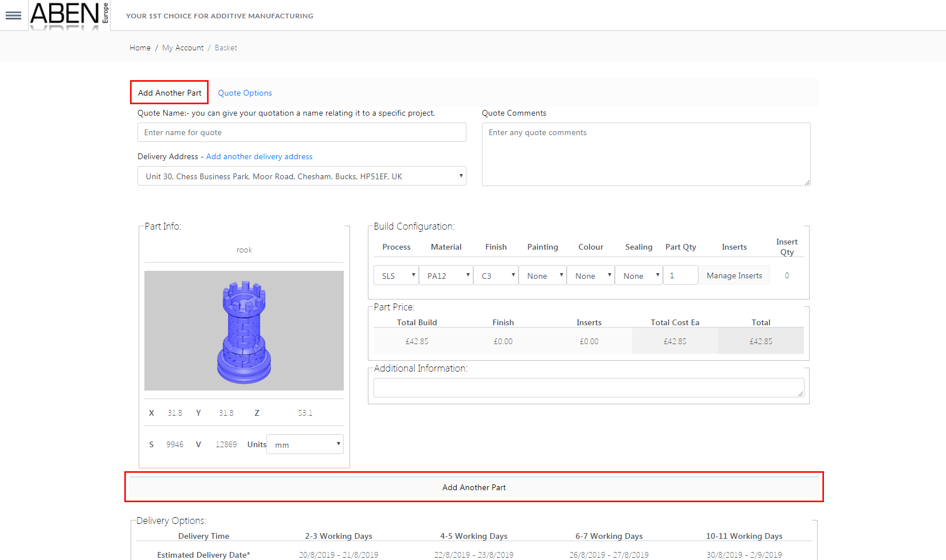Select the Add Another Part tab

(x=170, y=93)
